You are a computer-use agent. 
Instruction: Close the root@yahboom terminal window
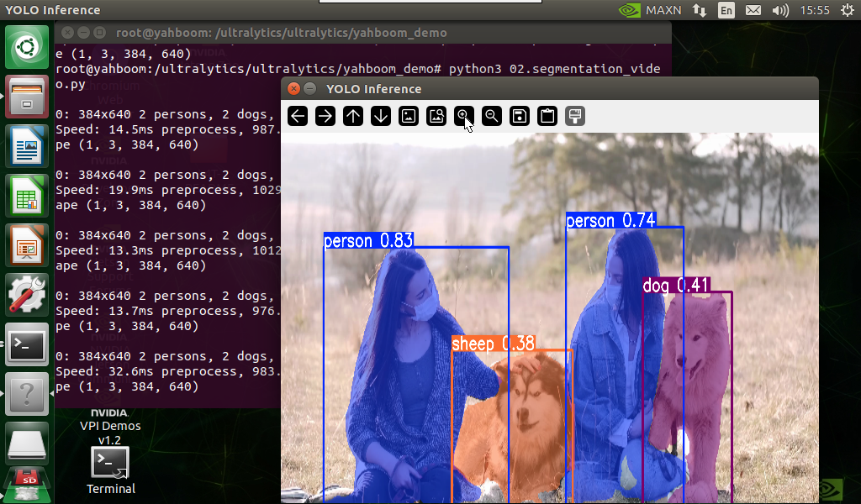click(x=67, y=33)
